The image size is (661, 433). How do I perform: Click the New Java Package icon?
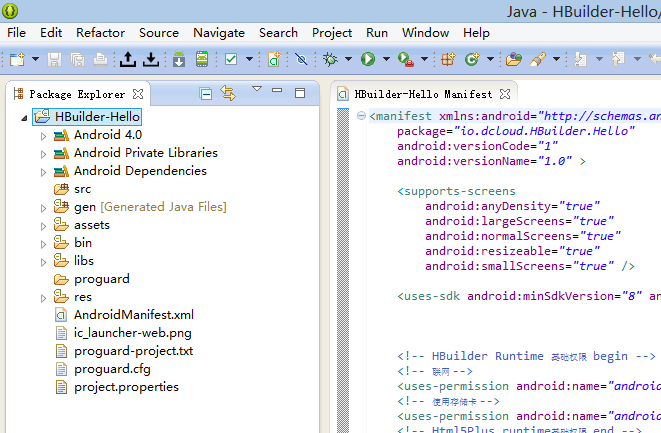tap(448, 59)
